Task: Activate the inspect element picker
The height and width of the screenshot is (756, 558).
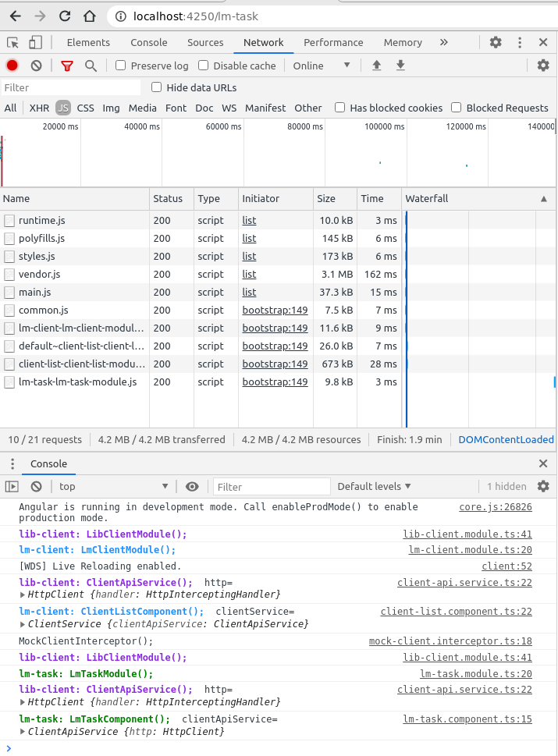Action: [x=13, y=42]
